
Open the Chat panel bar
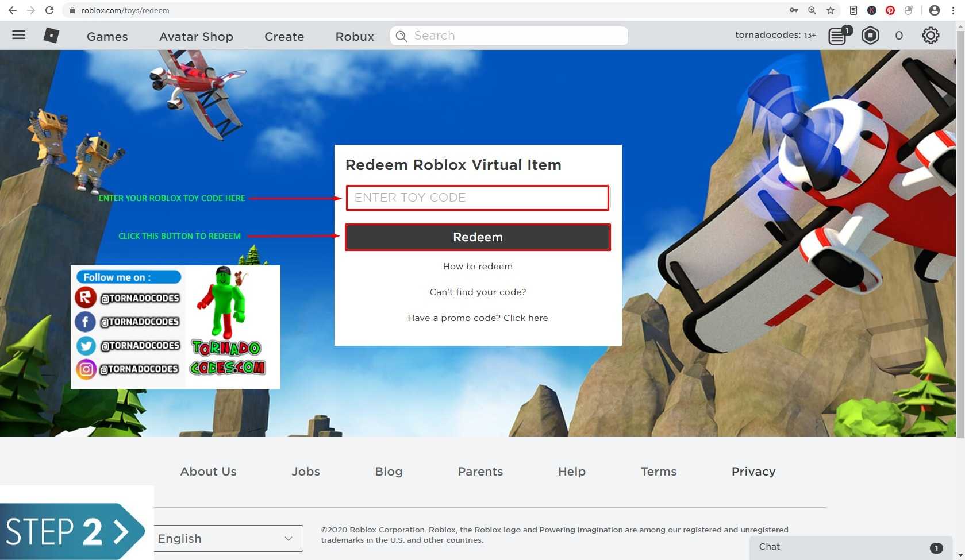click(x=851, y=547)
